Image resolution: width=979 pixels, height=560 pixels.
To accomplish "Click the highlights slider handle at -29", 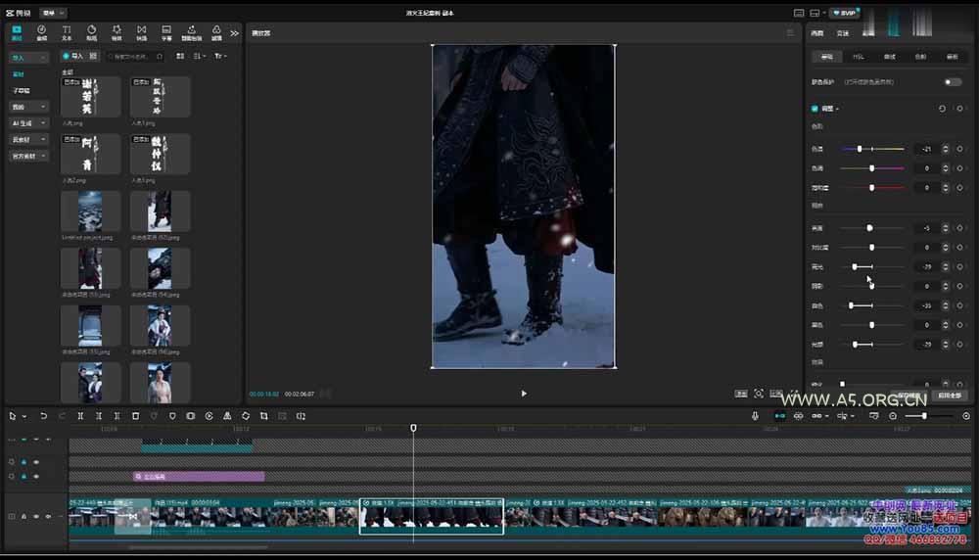I will point(855,266).
